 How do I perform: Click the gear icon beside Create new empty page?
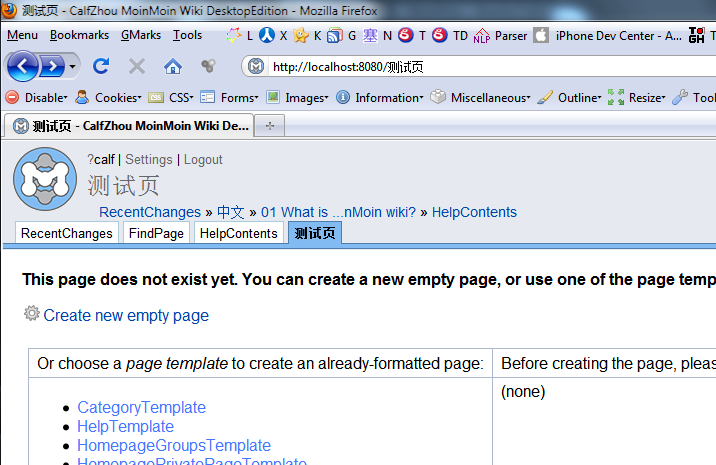click(x=32, y=314)
